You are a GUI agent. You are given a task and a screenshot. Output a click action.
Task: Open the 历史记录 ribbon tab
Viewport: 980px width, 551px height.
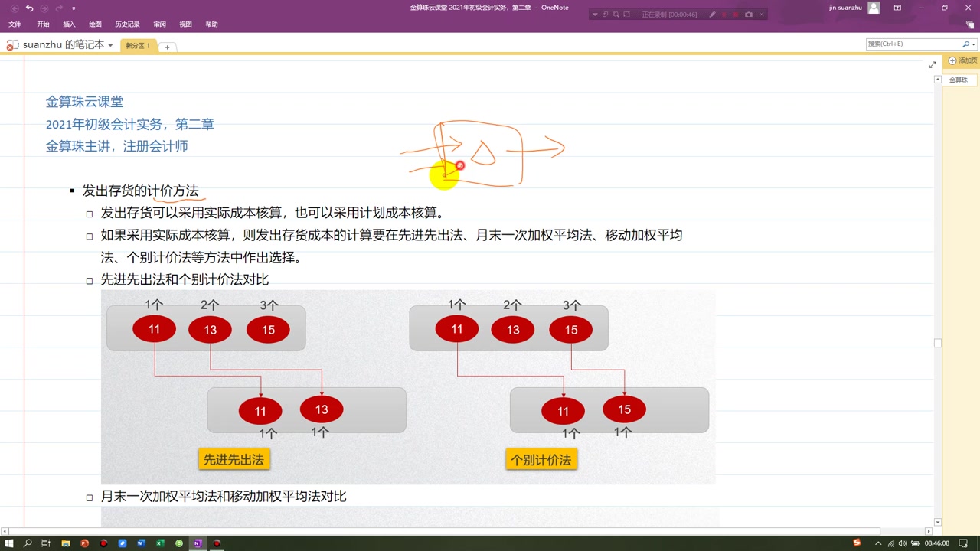coord(127,24)
